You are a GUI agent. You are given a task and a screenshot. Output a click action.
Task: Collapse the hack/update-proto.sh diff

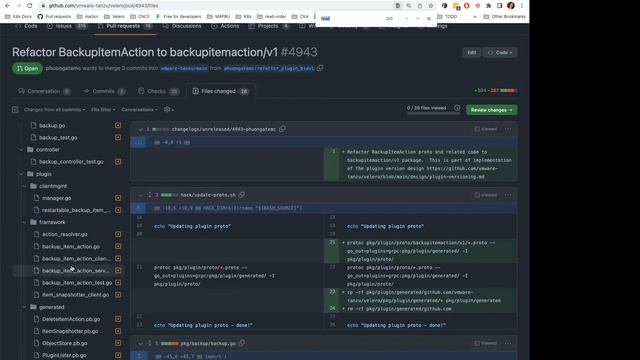140,195
